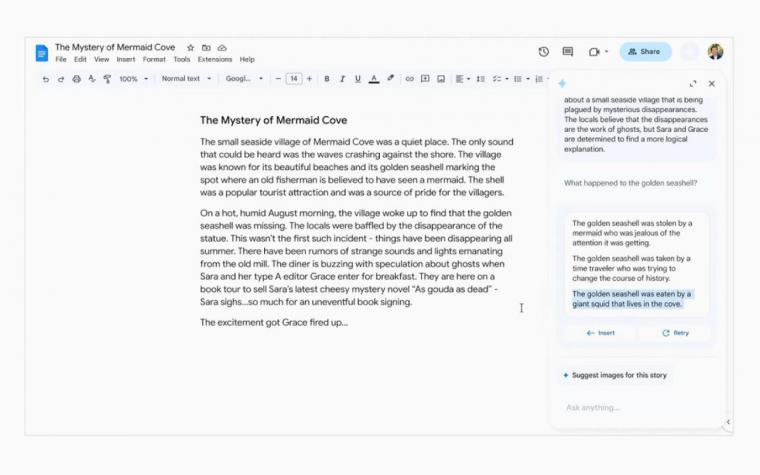This screenshot has width=760, height=475.
Task: Insert an image from toolbar
Action: 441,79
